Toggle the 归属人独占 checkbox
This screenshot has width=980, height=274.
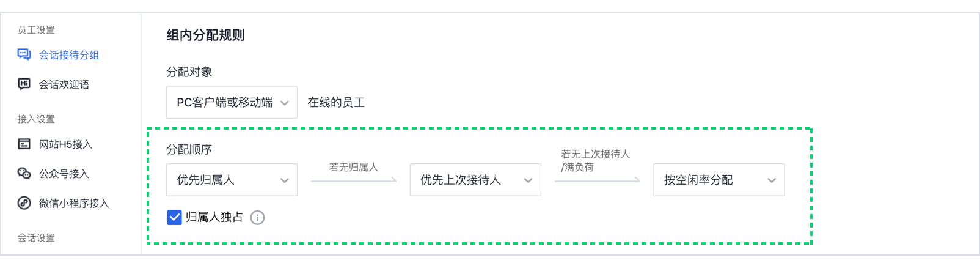(x=174, y=217)
